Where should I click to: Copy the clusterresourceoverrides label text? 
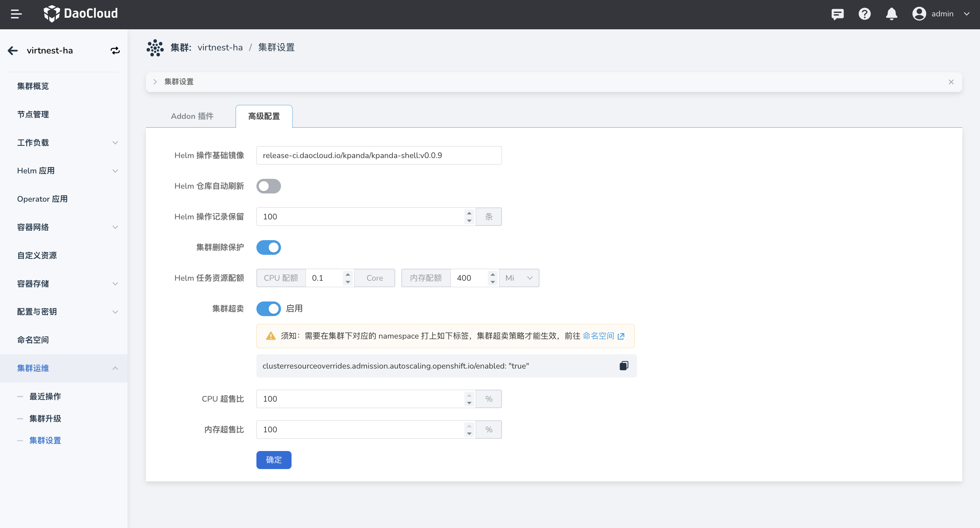tap(624, 366)
